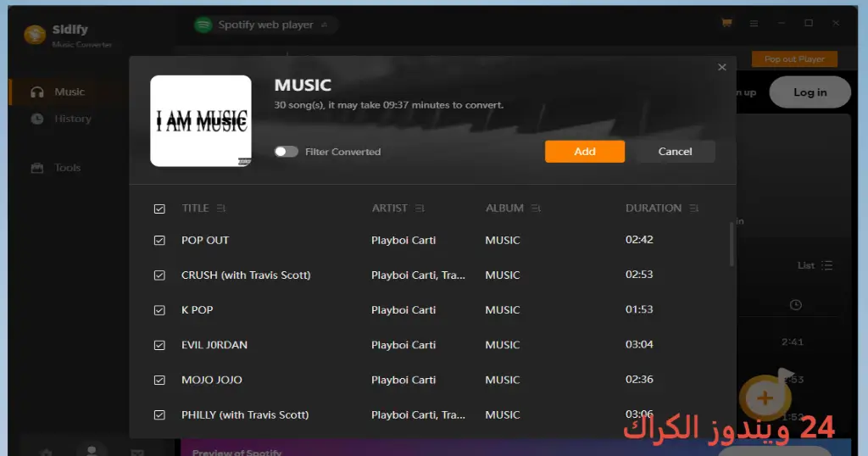
Task: Click the MOJO JOJO song title
Action: tap(211, 380)
